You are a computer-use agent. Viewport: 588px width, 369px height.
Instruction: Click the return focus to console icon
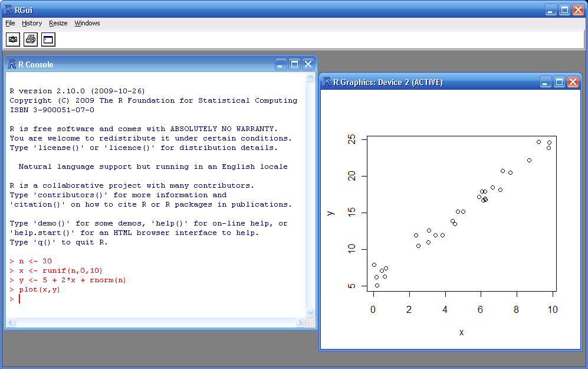point(48,40)
